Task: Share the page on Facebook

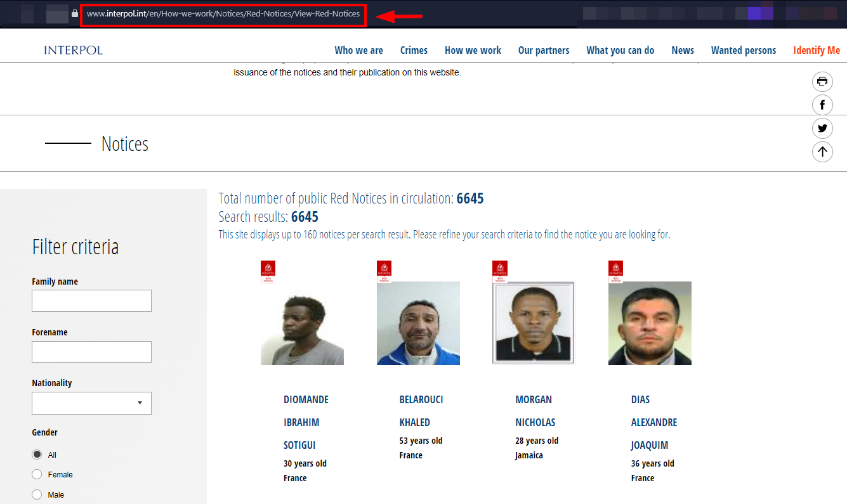Action: 822,105
